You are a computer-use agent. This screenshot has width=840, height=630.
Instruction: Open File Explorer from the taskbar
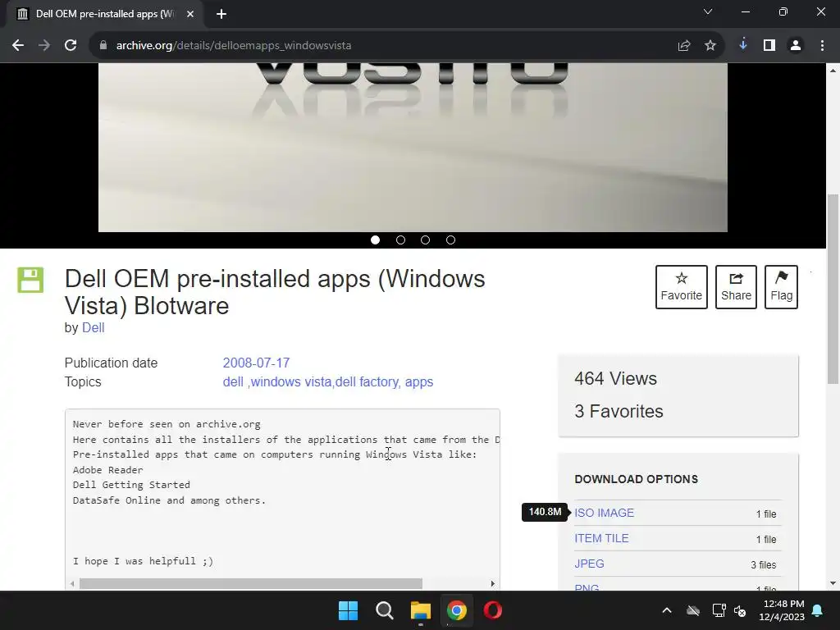[x=421, y=610]
